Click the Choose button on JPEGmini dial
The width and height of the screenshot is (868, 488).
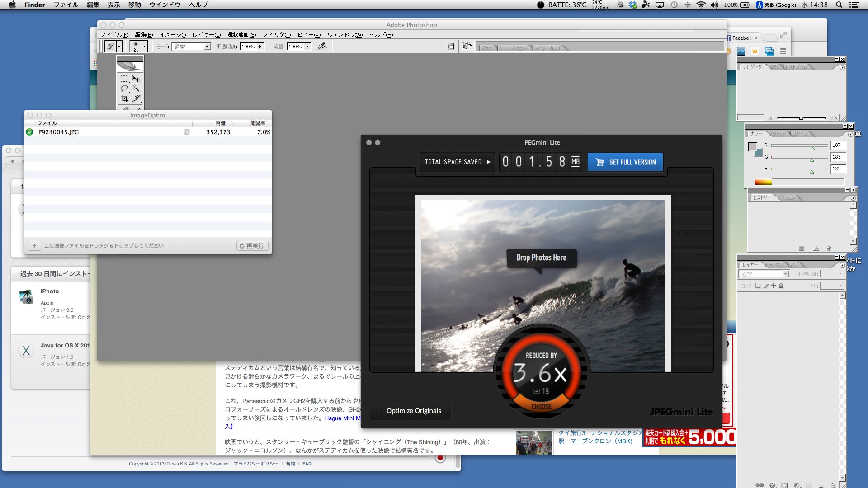click(x=541, y=406)
